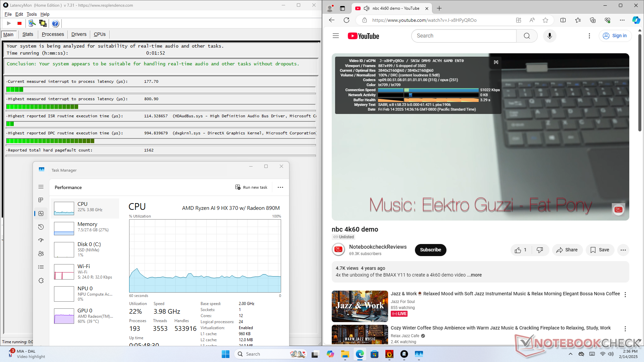
Task: Click the LatencyMon help question mark icon
Action: [x=55, y=23]
